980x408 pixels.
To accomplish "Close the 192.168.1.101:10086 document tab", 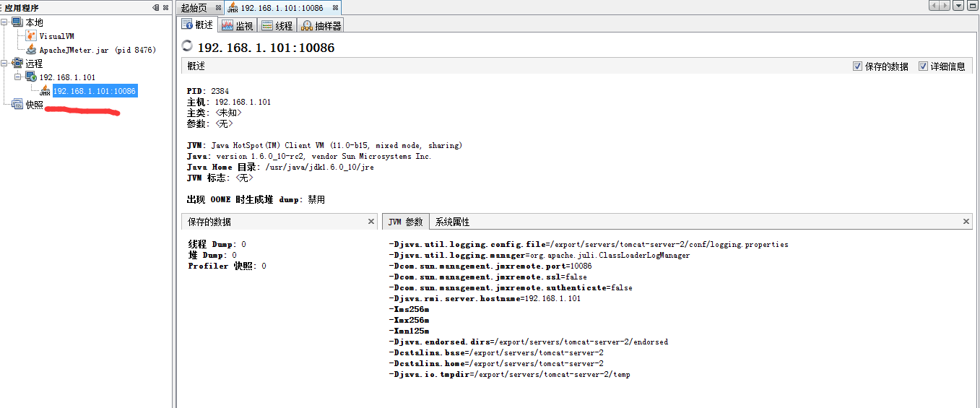I will (335, 7).
